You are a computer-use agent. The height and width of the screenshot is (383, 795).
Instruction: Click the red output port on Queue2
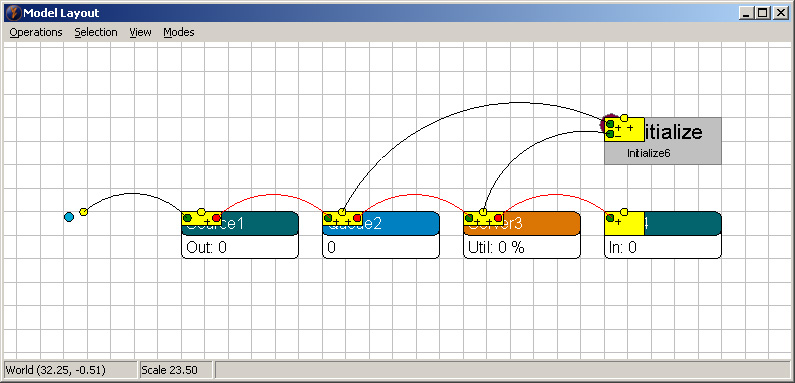[x=357, y=218]
